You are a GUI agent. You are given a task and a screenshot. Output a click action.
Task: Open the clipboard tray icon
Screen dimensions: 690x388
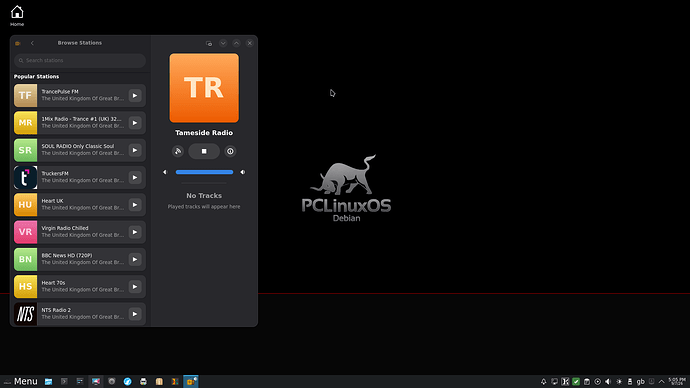tap(587, 381)
